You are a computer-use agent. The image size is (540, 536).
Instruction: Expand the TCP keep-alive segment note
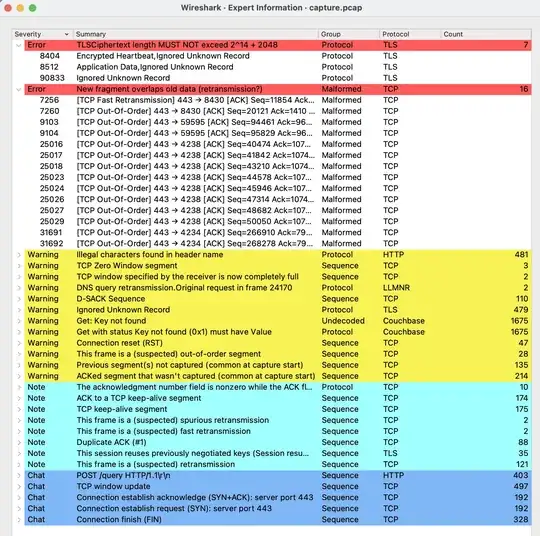[x=19, y=409]
